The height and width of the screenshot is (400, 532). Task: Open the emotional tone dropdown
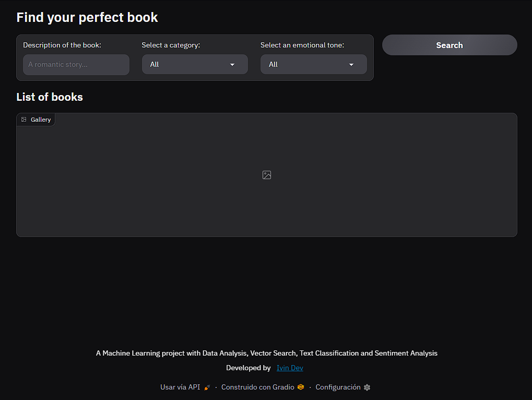313,64
